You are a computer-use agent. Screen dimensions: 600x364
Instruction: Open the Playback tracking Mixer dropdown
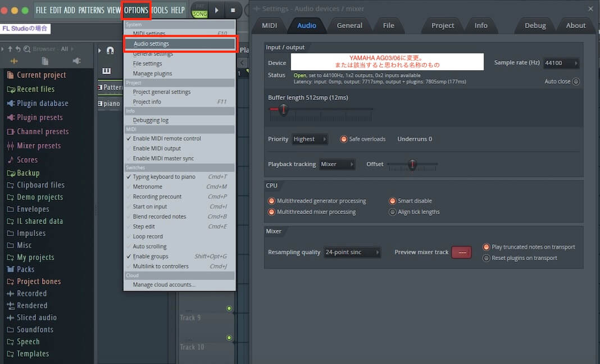(x=337, y=164)
